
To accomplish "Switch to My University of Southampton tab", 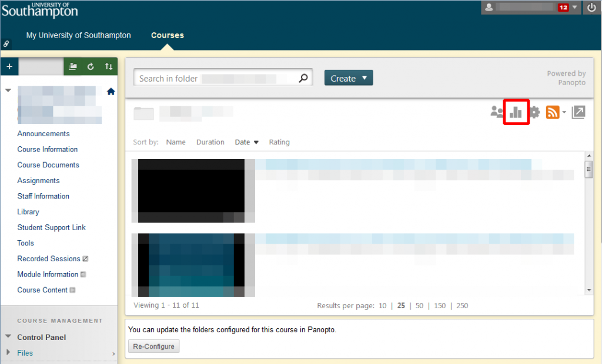I will (79, 35).
